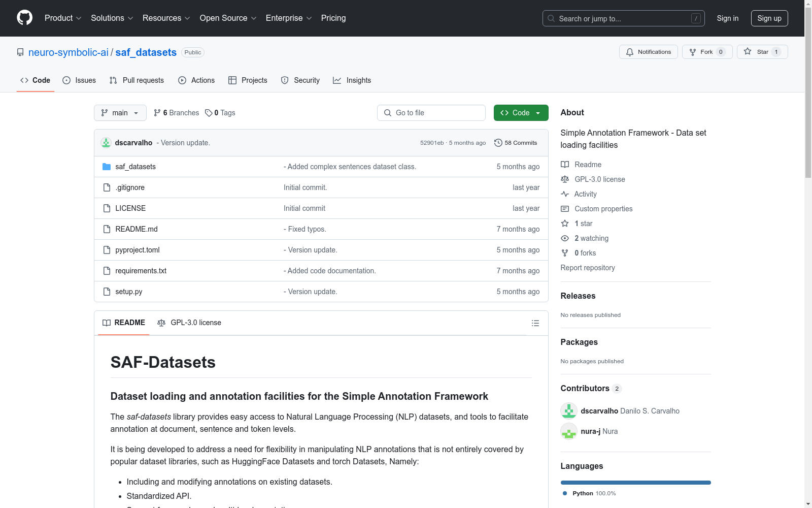
Task: Open the green Code dropdown button
Action: 521,113
